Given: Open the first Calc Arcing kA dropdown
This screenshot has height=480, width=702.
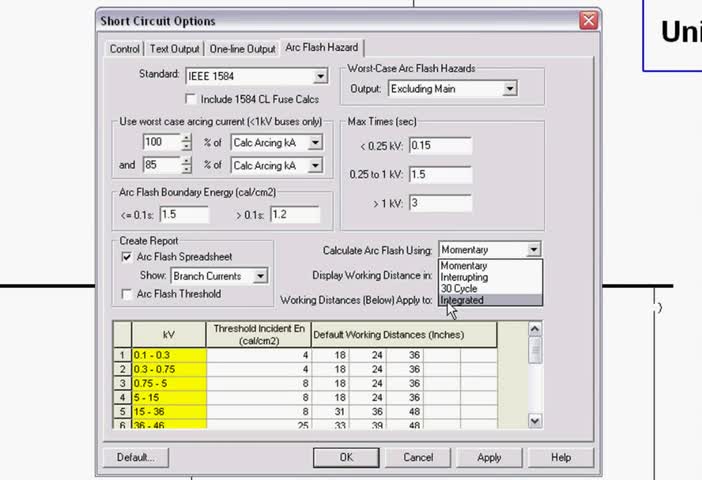Looking at the screenshot, I should (x=315, y=142).
